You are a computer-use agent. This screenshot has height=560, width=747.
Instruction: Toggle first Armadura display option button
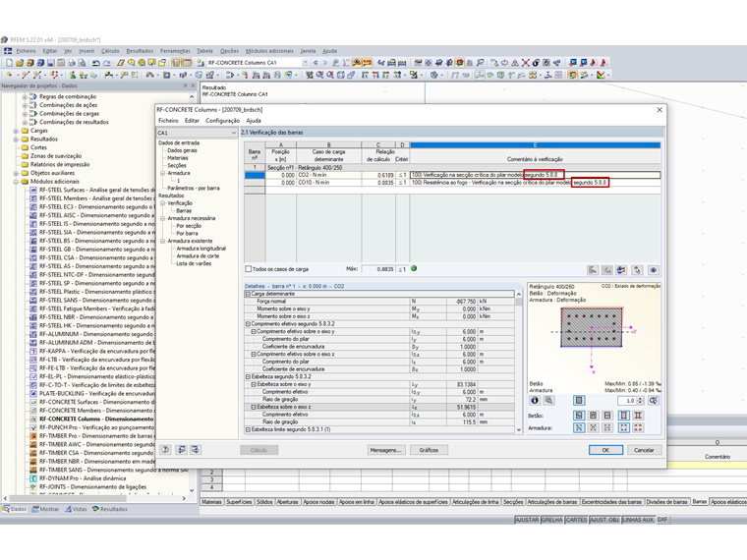579,427
